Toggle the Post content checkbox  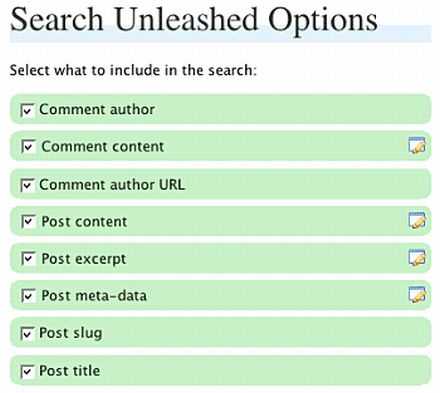pyautogui.click(x=28, y=222)
